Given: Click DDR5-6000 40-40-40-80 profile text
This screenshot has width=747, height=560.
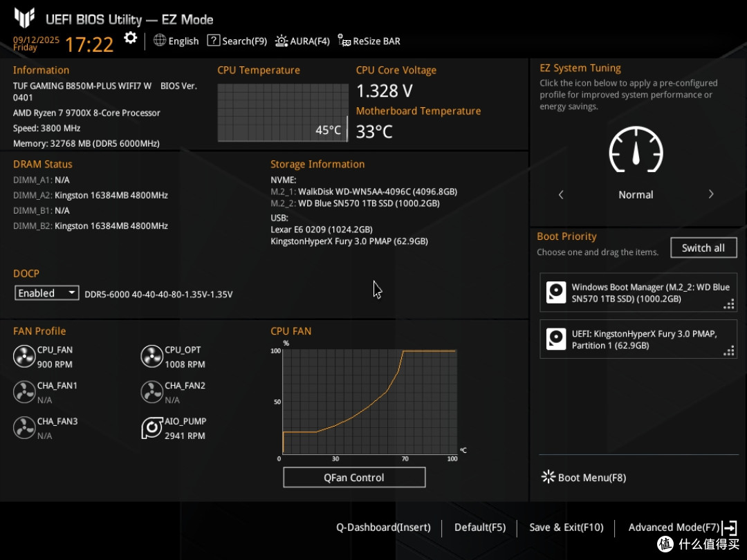Looking at the screenshot, I should 158,295.
